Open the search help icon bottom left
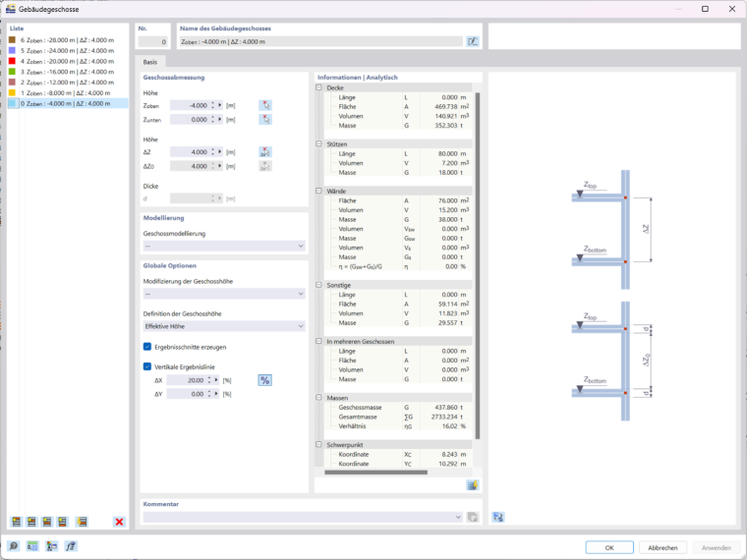Screen dimensions: 747x560 tap(14, 545)
